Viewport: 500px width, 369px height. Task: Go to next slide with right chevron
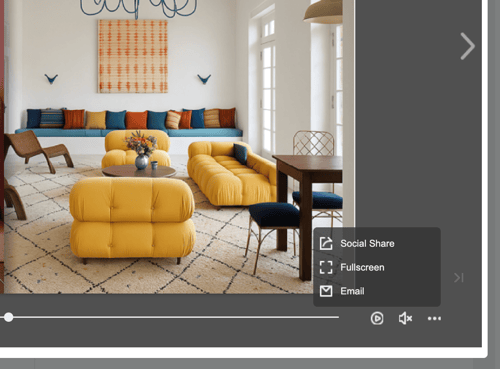click(x=467, y=46)
